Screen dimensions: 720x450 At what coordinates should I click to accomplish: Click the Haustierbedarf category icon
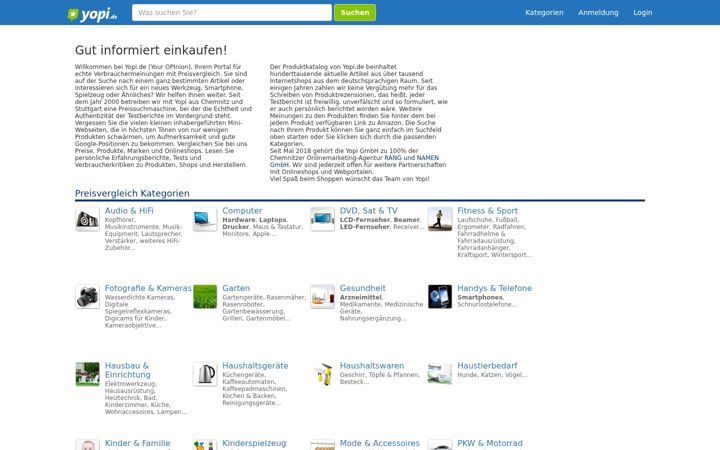(x=440, y=374)
